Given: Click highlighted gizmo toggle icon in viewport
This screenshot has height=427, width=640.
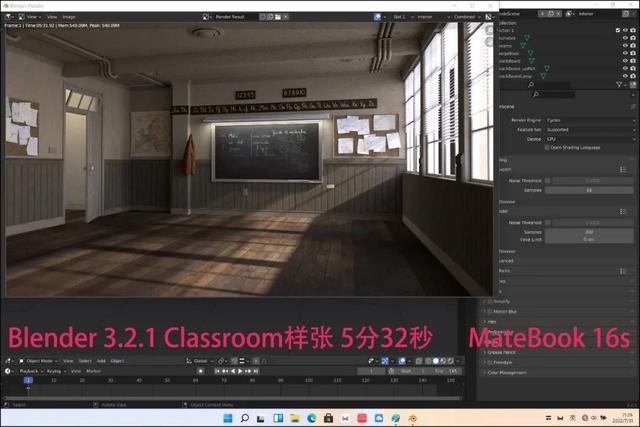Looking at the screenshot, I should click(x=384, y=361).
